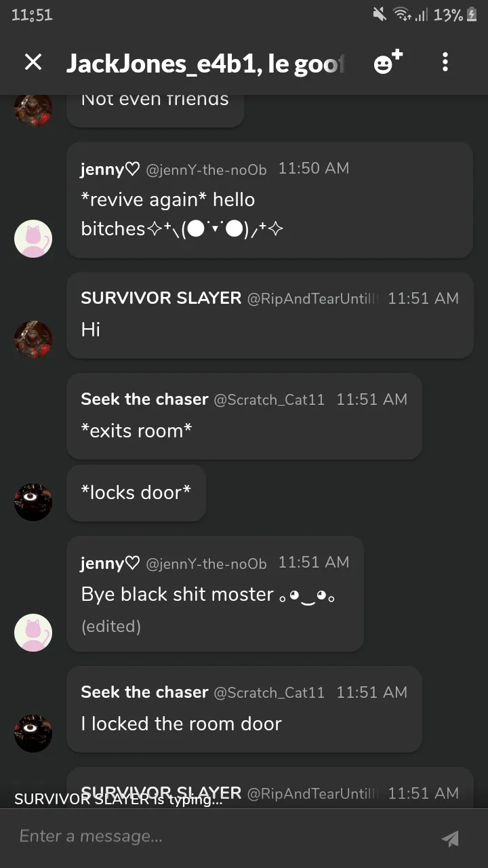This screenshot has height=868, width=488.
Task: Open jenny's avatar beside "Bye black" message
Action: [x=33, y=633]
